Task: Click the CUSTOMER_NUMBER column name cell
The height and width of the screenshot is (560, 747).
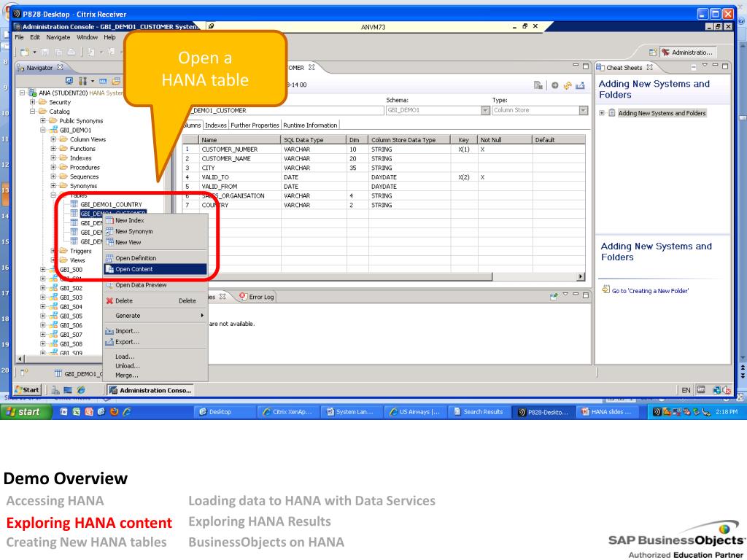Action: [240, 149]
